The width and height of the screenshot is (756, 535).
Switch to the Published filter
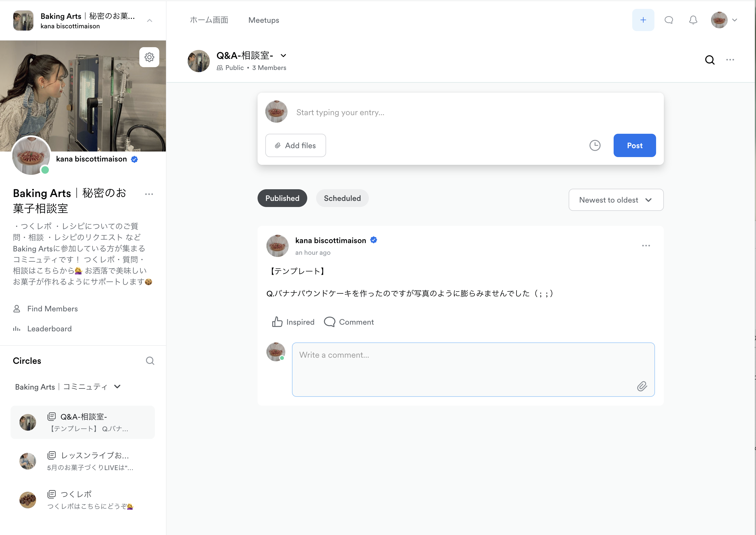pyautogui.click(x=282, y=198)
